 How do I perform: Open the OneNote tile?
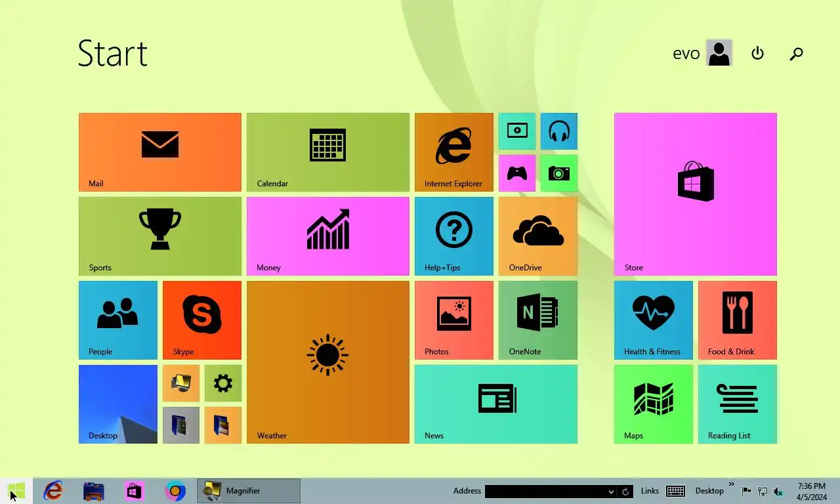[538, 320]
